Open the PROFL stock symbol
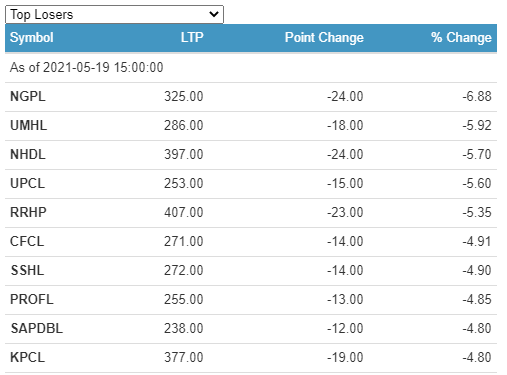The width and height of the screenshot is (507, 375). tap(32, 299)
